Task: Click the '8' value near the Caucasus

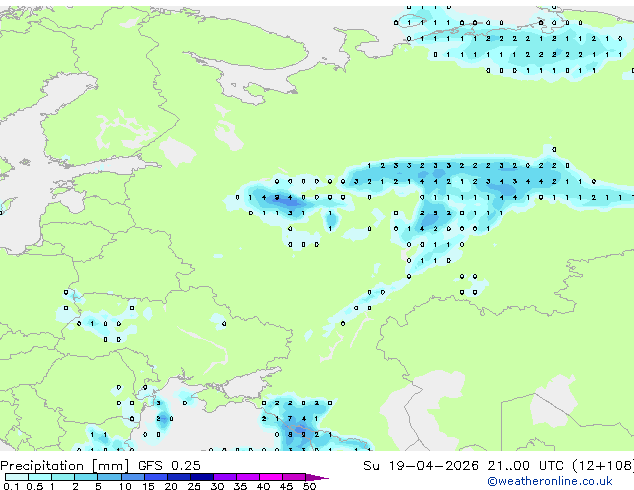Action: point(290,435)
